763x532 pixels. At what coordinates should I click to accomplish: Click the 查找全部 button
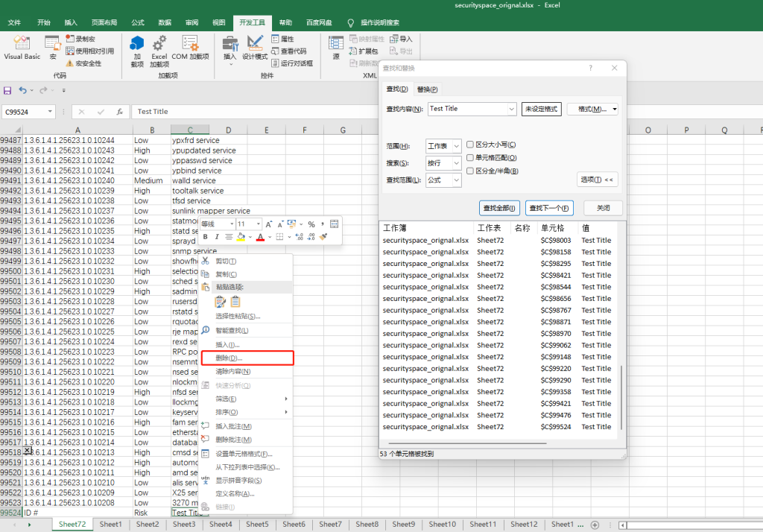pyautogui.click(x=499, y=208)
